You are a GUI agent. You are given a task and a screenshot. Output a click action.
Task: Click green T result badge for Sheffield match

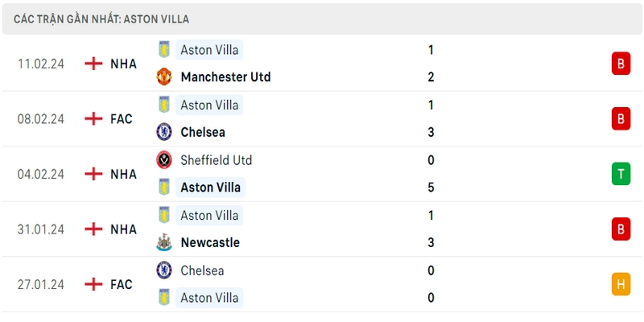[621, 174]
